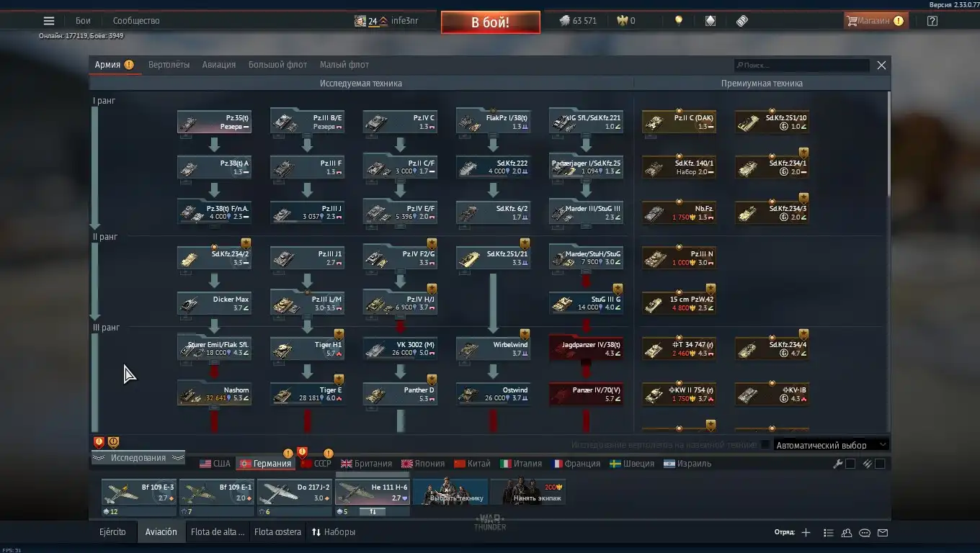Select the Jagdpanzer IV/38(t) vehicle card
Image resolution: width=980 pixels, height=553 pixels.
click(586, 349)
